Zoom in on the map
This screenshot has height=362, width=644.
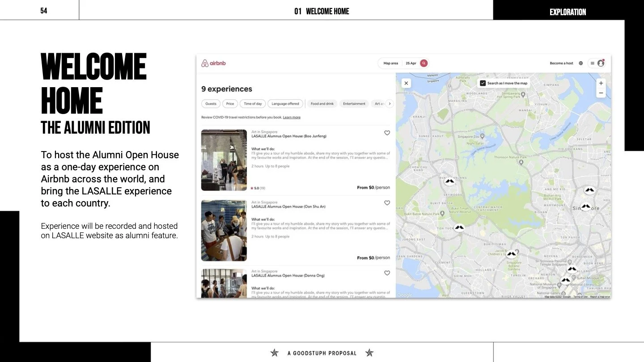click(x=601, y=83)
